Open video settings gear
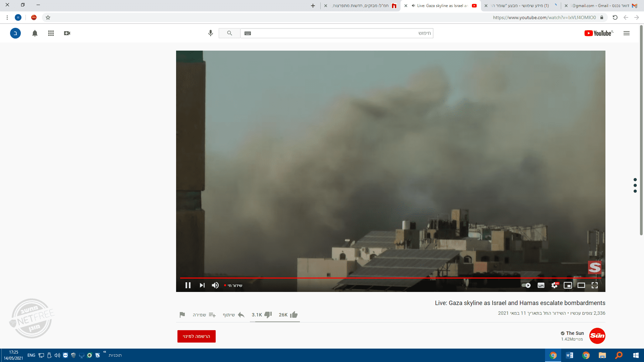This screenshot has height=362, width=644. pos(554,285)
